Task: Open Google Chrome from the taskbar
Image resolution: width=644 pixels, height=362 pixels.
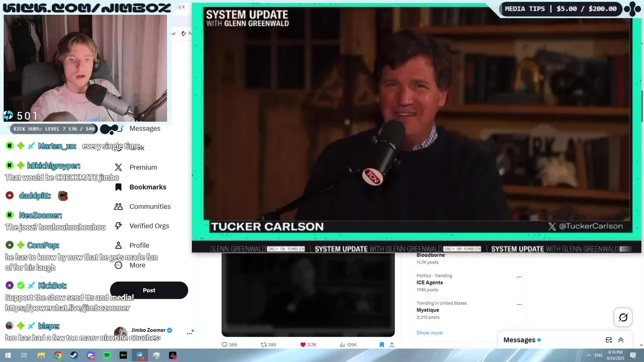Action: click(x=58, y=355)
